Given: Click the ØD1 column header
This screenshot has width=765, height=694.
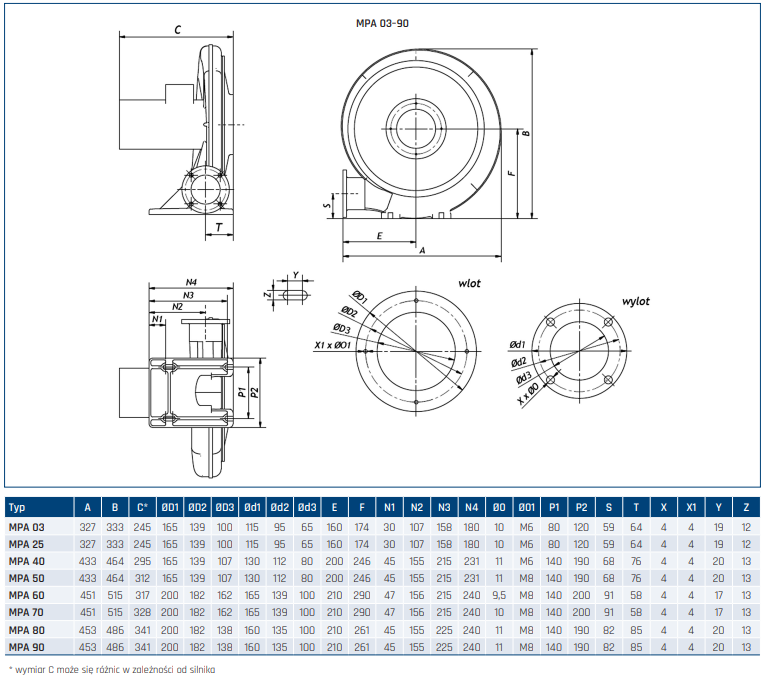Looking at the screenshot, I should coord(170,507).
